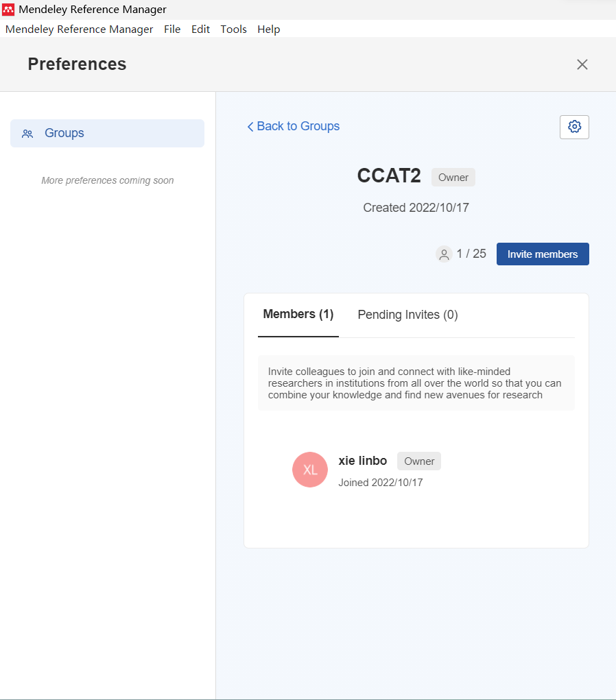Open the File menu
616x700 pixels.
[172, 29]
